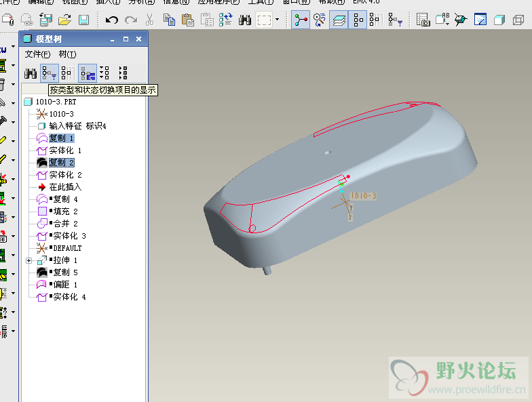Expand all tree nodes icon
Image resolution: width=532 pixels, height=402 pixels.
(x=104, y=73)
